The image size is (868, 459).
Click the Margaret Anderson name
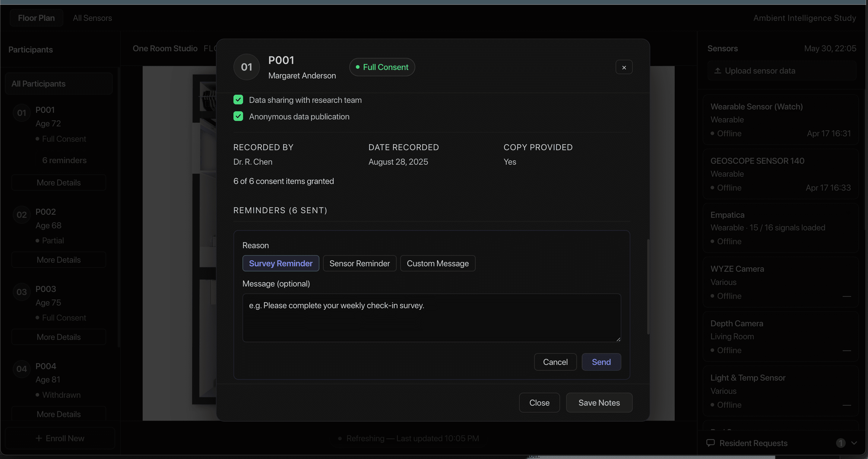pyautogui.click(x=302, y=75)
